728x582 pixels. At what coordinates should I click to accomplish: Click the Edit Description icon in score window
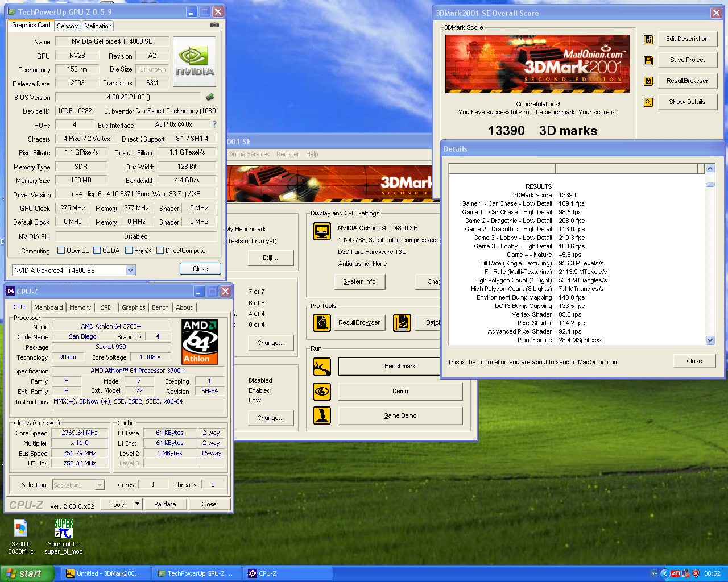[x=648, y=40]
